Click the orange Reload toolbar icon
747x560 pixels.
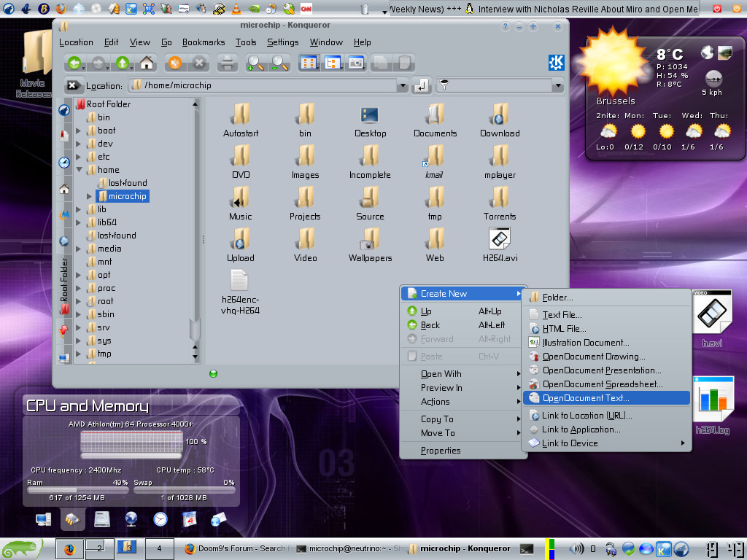click(175, 63)
